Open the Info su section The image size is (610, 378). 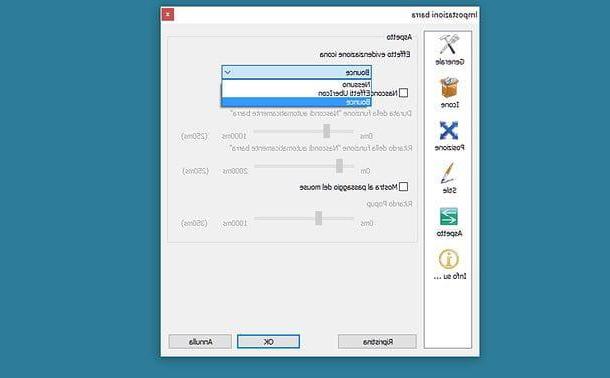449,264
